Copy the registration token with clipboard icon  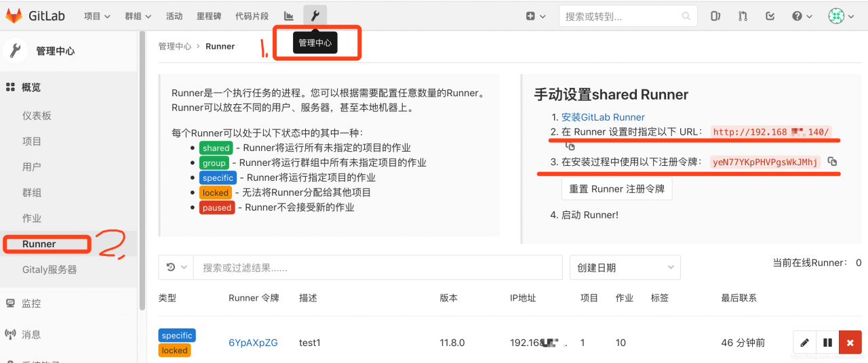[x=833, y=162]
